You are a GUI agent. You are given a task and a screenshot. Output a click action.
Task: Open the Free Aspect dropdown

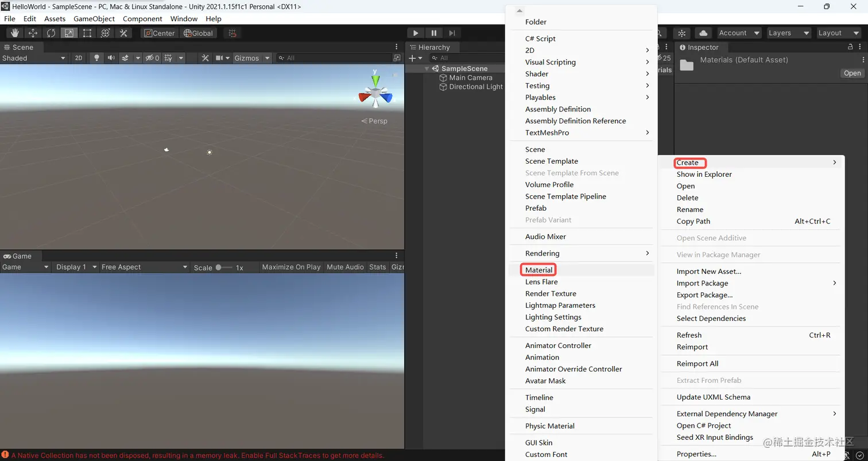click(x=144, y=267)
